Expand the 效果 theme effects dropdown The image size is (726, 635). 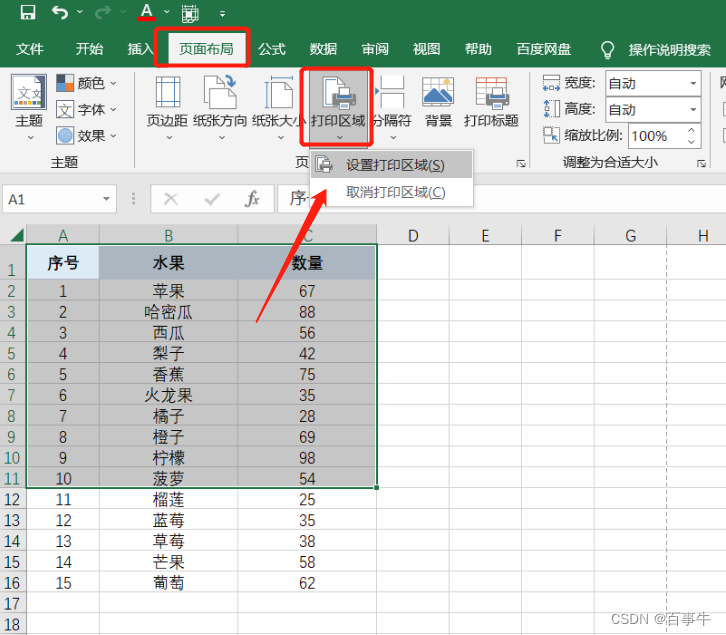click(x=87, y=136)
